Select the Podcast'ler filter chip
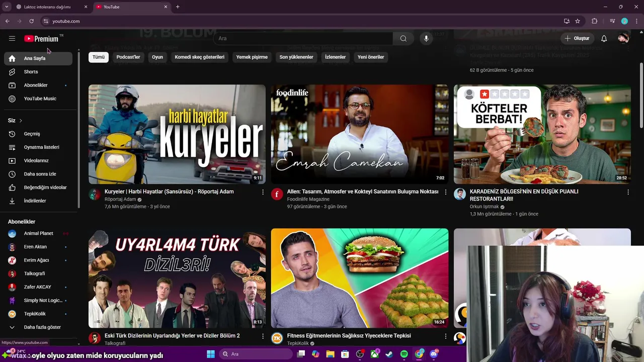The height and width of the screenshot is (362, 644). pos(128,57)
